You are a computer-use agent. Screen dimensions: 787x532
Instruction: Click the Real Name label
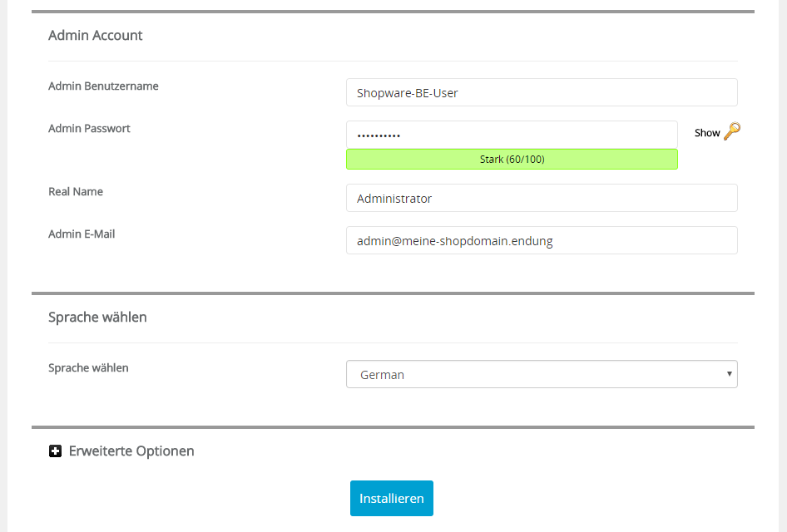75,191
